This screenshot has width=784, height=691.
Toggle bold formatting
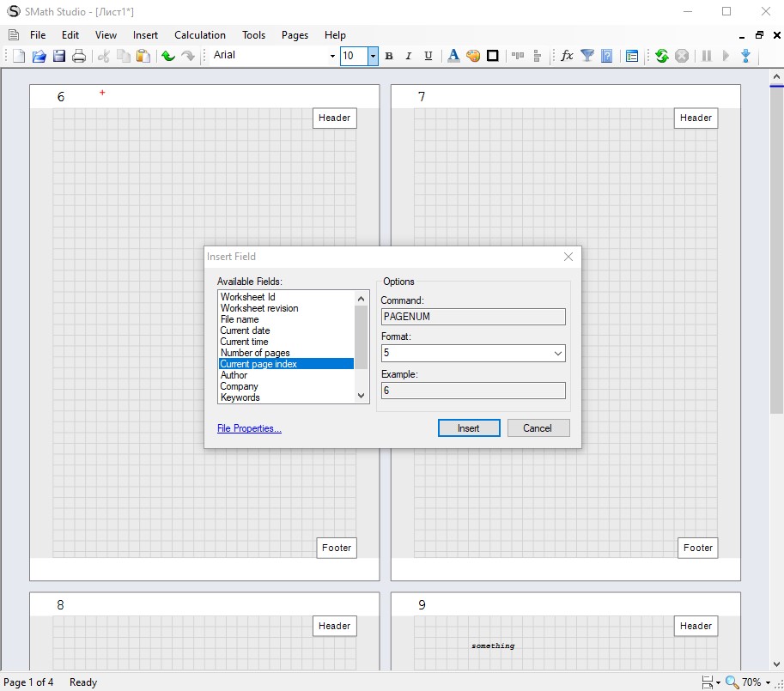tap(389, 56)
